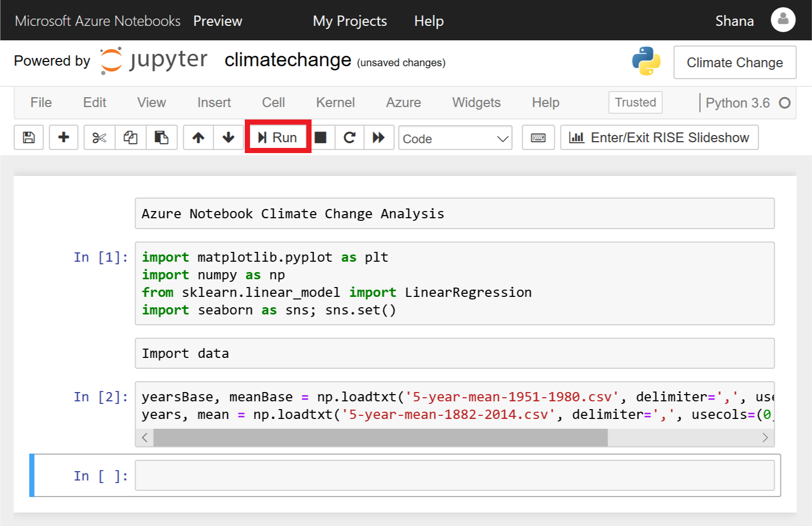Paste cells below icon
This screenshot has width=812, height=526.
(161, 138)
